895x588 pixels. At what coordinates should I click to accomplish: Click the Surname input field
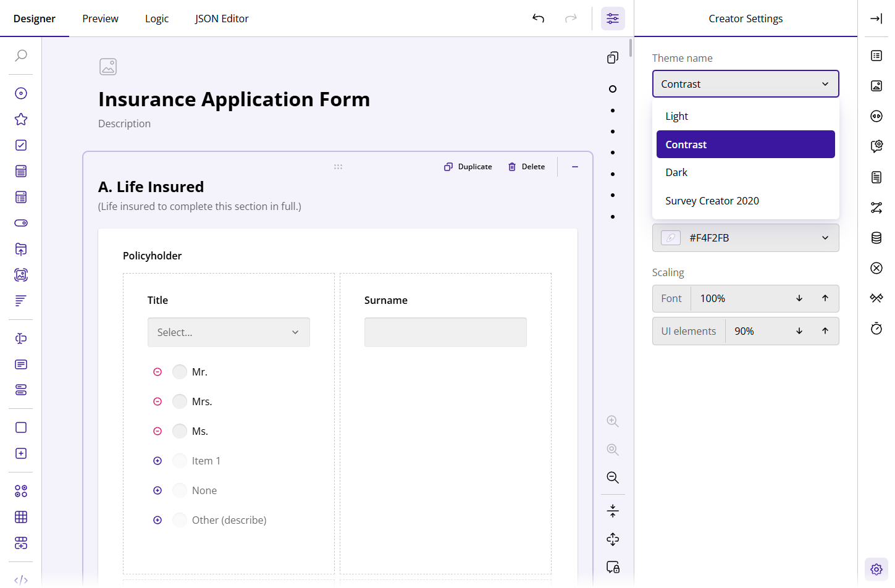[445, 332]
